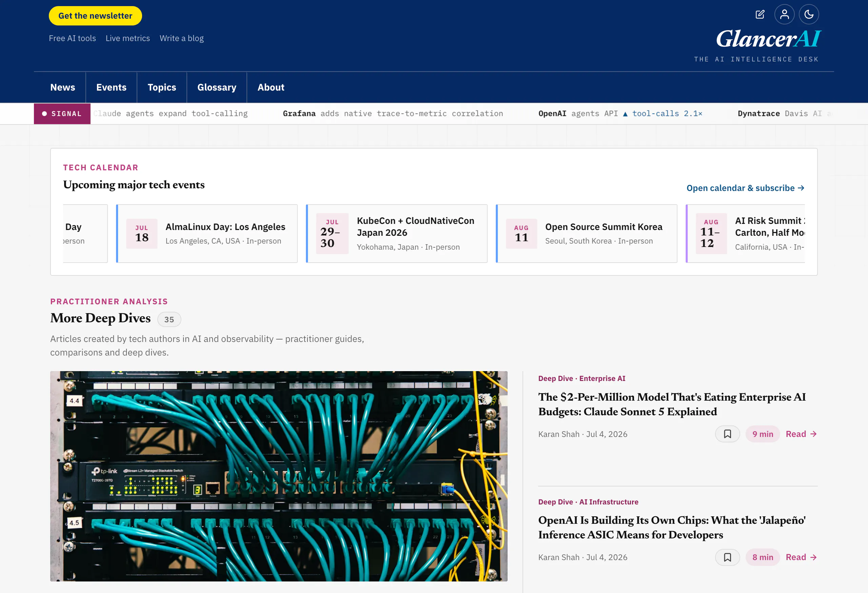Viewport: 868px width, 593px height.
Task: Click the compose/edit pencil icon in header
Action: point(760,15)
